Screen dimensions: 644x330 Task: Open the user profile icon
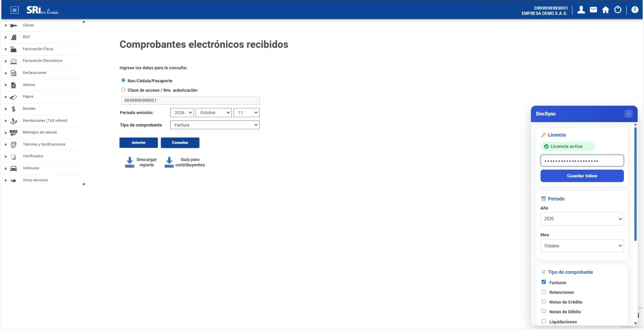tap(581, 10)
